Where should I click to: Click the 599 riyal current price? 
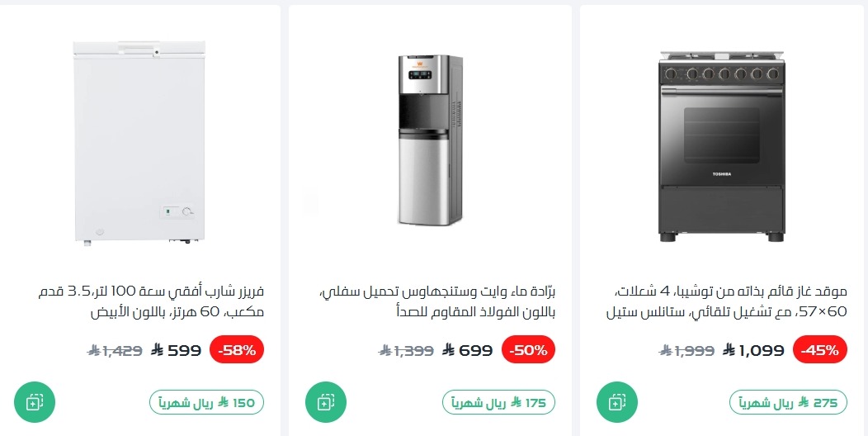(x=177, y=350)
